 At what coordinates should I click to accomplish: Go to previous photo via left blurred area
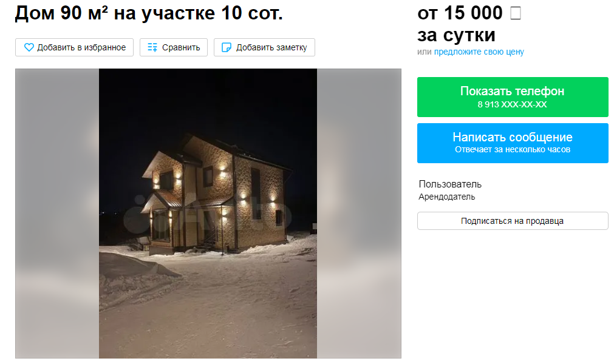pos(57,214)
